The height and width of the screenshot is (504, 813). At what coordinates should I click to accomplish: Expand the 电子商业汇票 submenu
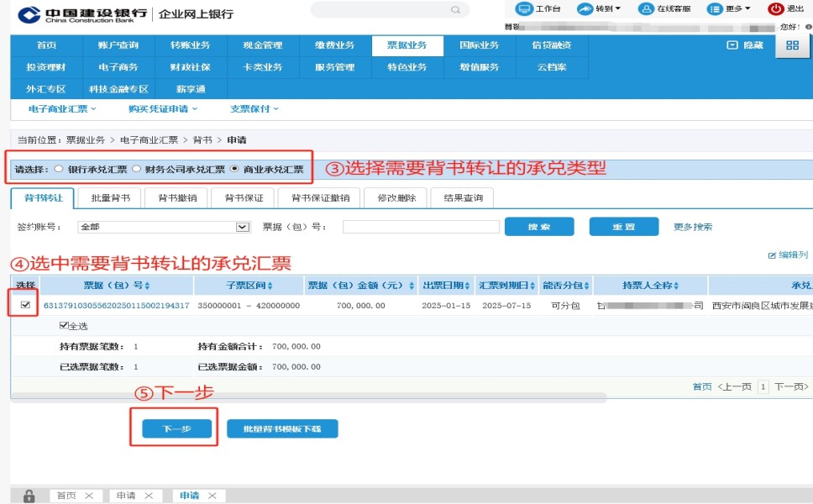point(63,109)
